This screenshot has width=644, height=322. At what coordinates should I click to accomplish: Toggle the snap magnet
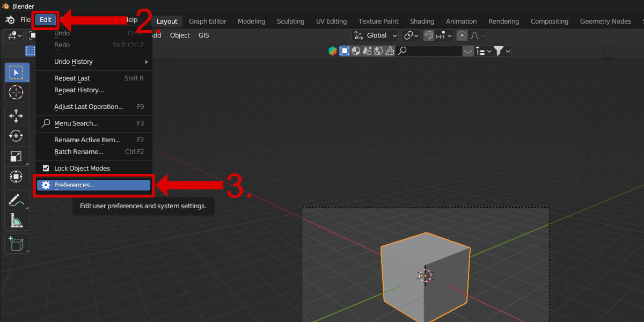[428, 35]
